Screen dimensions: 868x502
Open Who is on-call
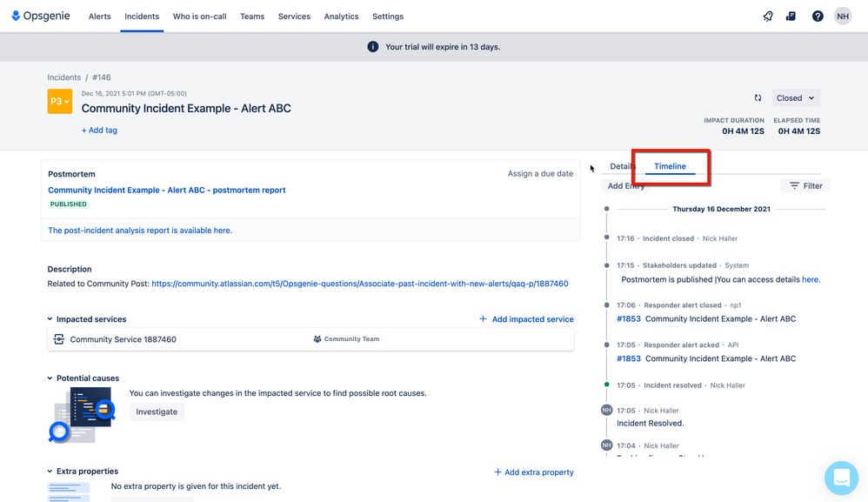click(199, 17)
